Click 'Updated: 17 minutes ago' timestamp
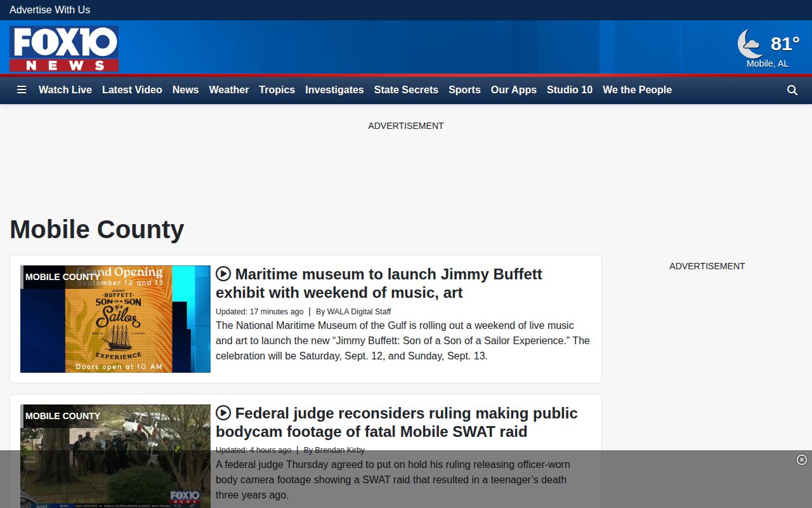The width and height of the screenshot is (812, 508). (x=259, y=312)
